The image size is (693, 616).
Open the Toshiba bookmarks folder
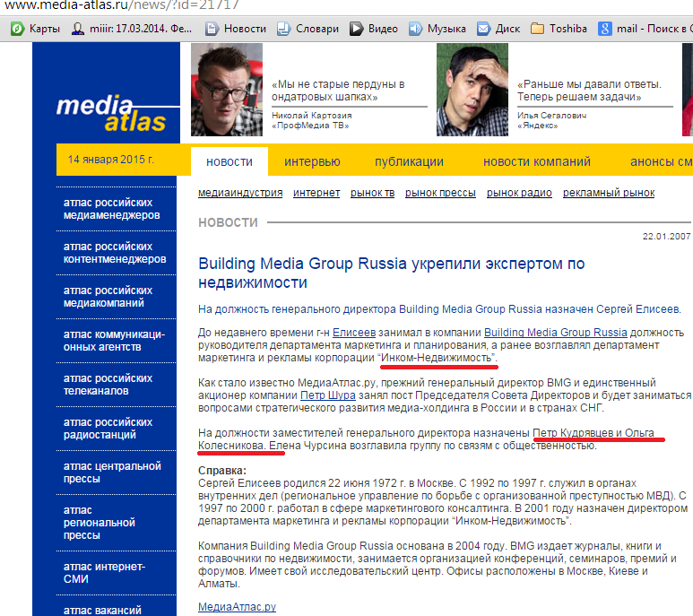559,29
